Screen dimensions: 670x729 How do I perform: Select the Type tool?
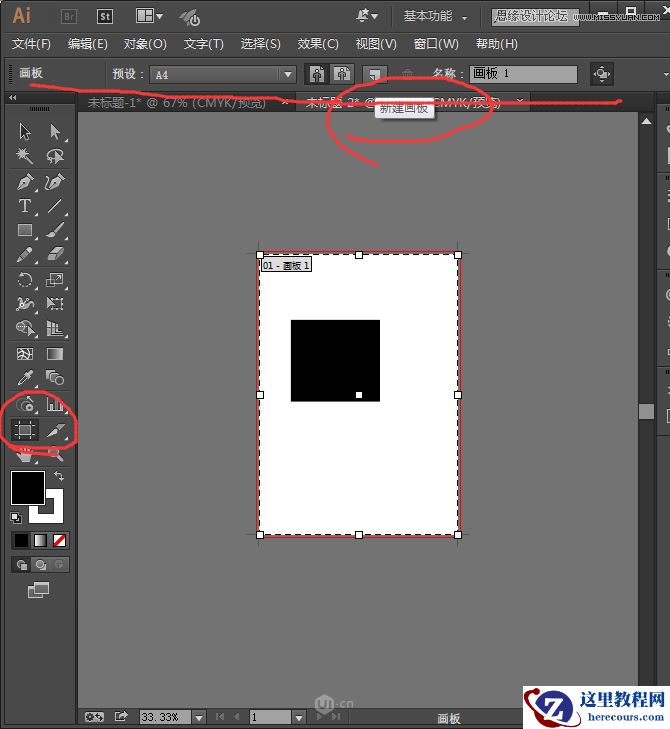tap(25, 205)
